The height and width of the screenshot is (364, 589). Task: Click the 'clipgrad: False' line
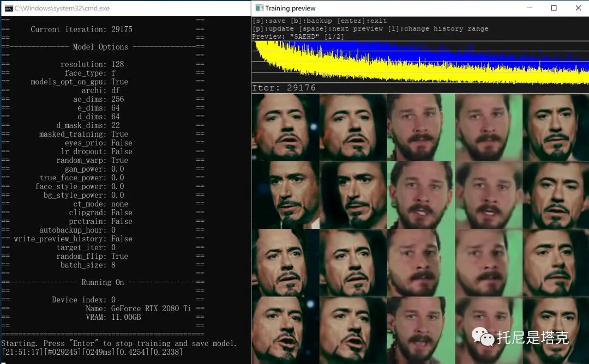[x=101, y=213]
